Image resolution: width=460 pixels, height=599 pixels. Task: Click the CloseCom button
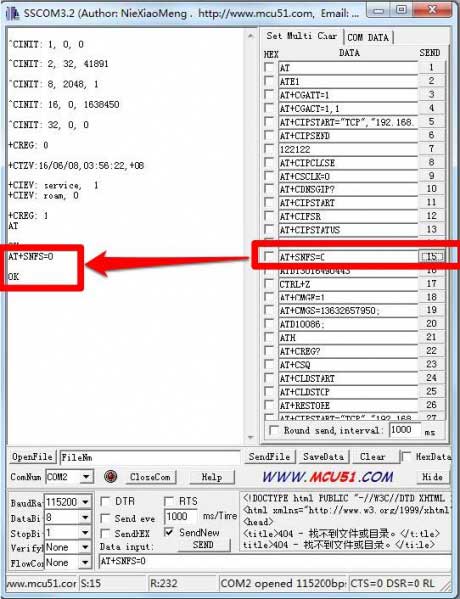tap(150, 477)
